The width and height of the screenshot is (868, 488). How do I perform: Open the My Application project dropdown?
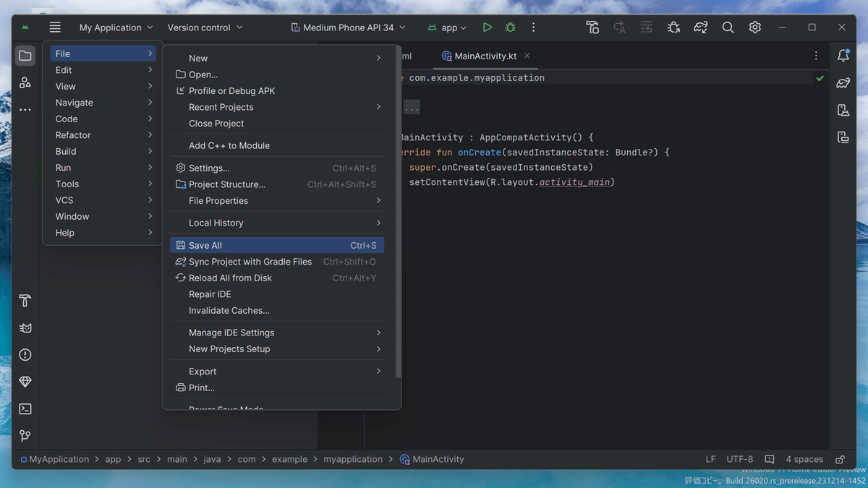pyautogui.click(x=116, y=27)
